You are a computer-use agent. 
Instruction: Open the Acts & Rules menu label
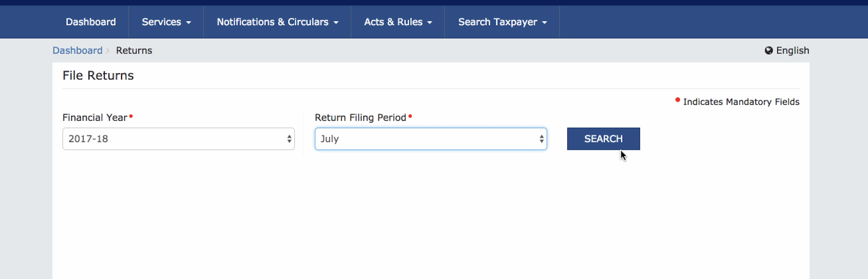[393, 22]
